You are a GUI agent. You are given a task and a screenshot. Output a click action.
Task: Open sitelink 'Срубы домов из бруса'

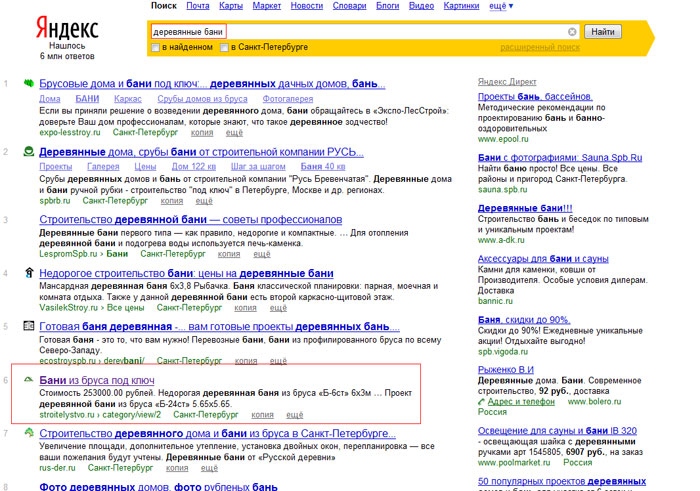tap(202, 99)
